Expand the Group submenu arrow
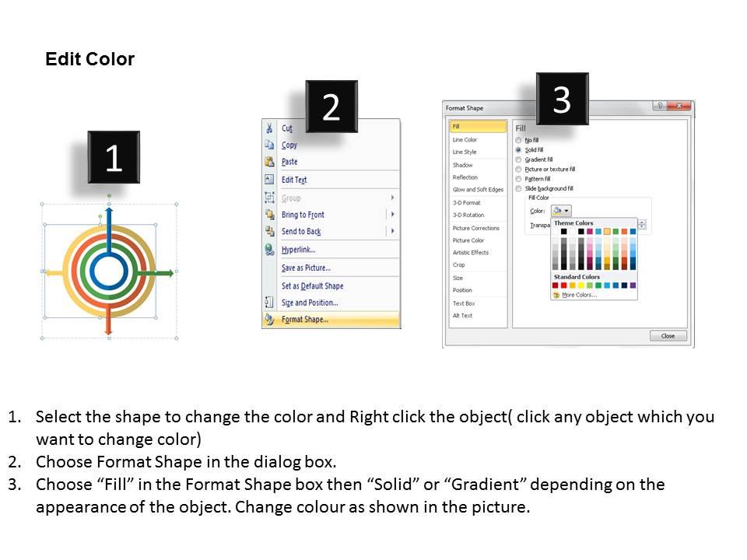747x560 pixels. (393, 195)
